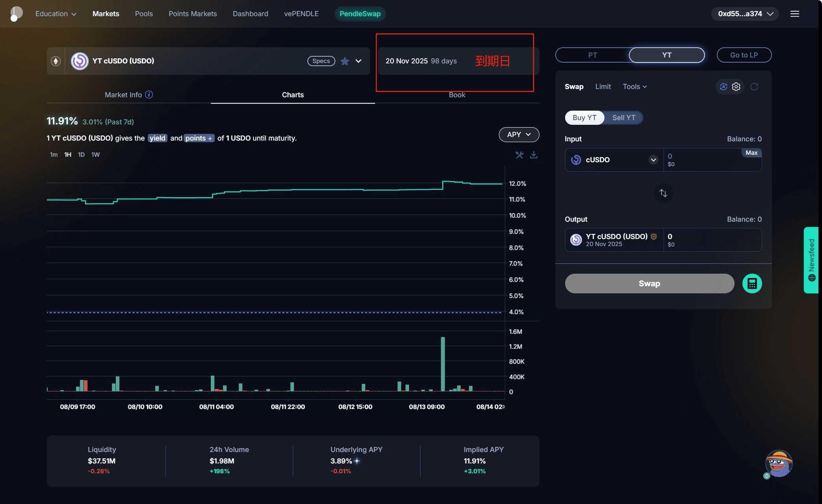Open Market Info tooltip icon
The image size is (822, 504).
149,94
